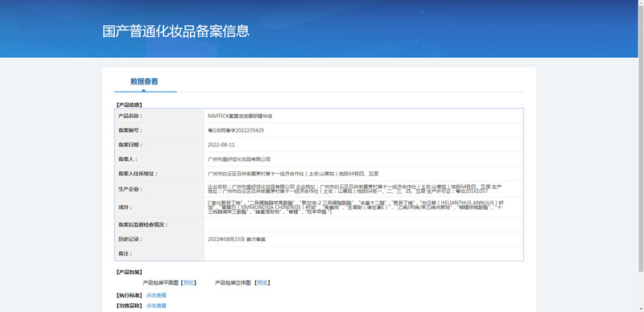Click the 国产普通化妆品备案信息 page title
The height and width of the screenshot is (312, 644).
pos(175,31)
